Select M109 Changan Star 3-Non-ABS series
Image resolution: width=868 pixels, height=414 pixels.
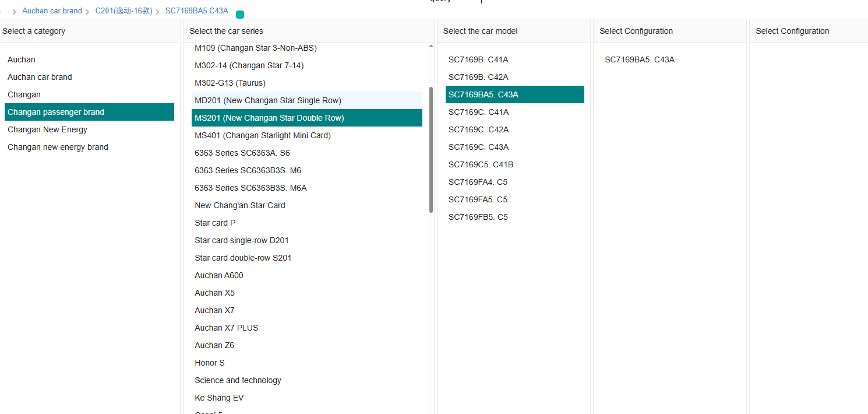tap(256, 48)
